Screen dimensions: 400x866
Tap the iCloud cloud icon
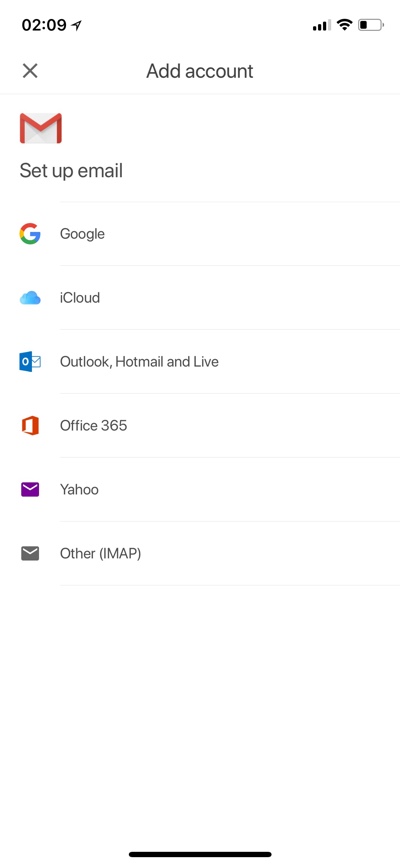click(x=30, y=298)
